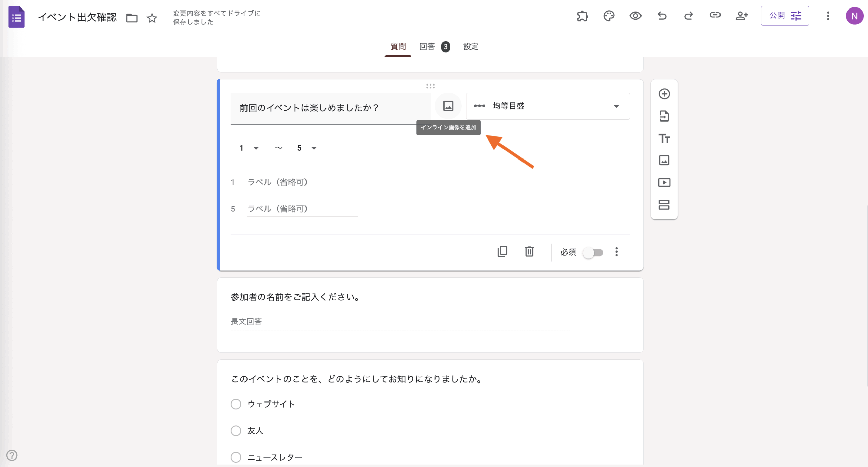Open the theme customization palette

[x=609, y=16]
